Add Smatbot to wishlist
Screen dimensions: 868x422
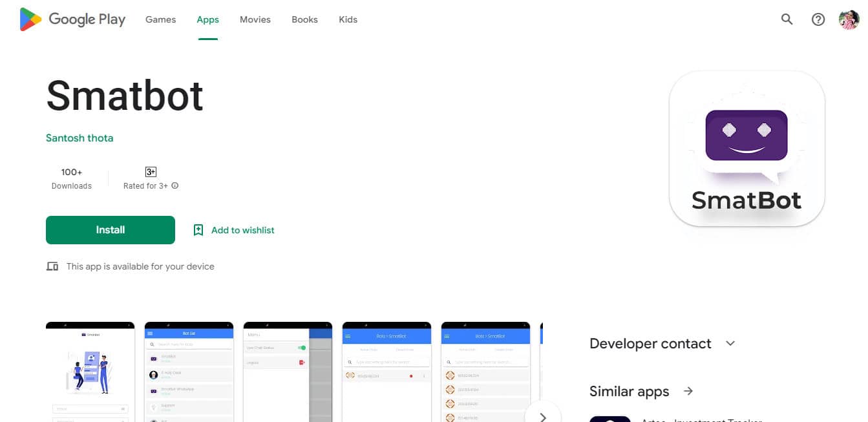tap(234, 230)
